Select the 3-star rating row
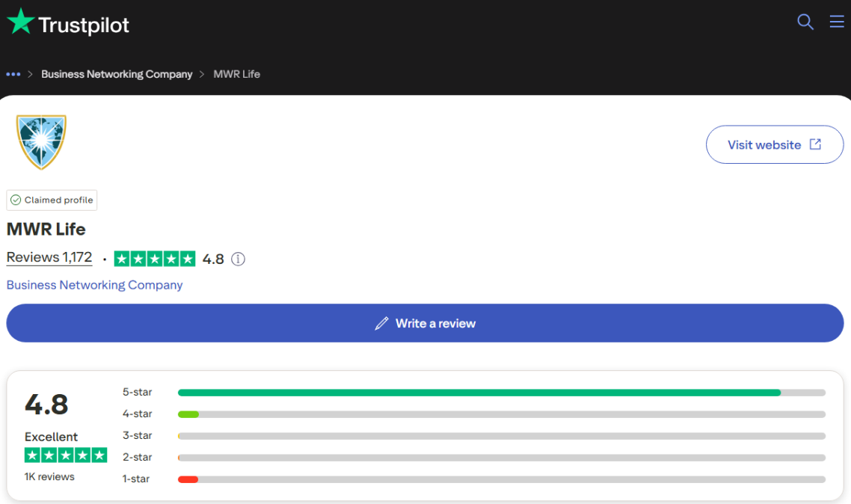 click(501, 436)
